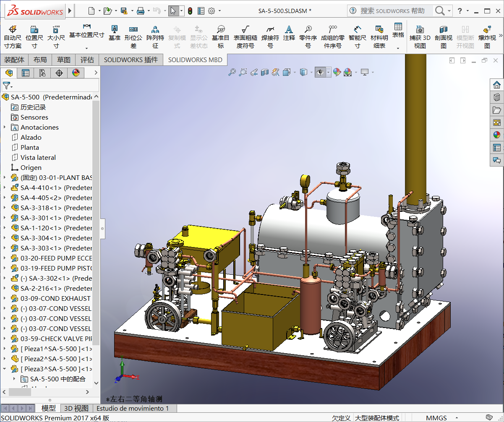Click the 3D 视图 bottom tab button

point(76,408)
